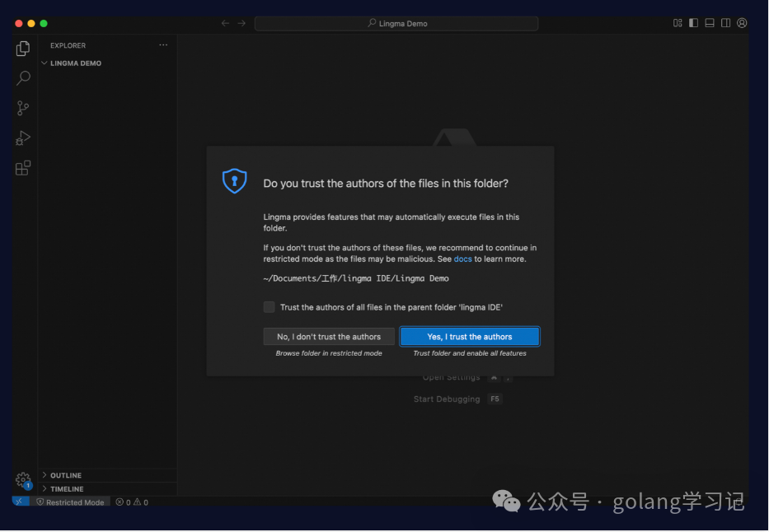Minimize the window with the yellow button
Image resolution: width=769 pixels, height=532 pixels.
point(30,24)
